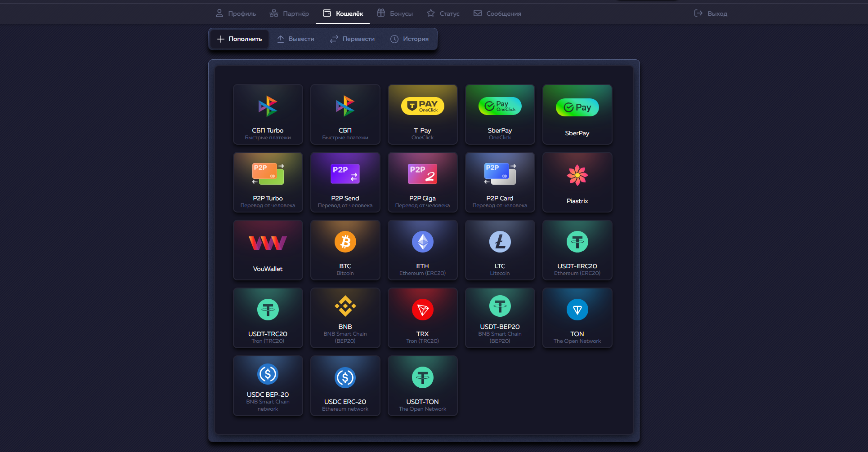Click the "The Open Network" subtitle under TON

[x=577, y=341]
